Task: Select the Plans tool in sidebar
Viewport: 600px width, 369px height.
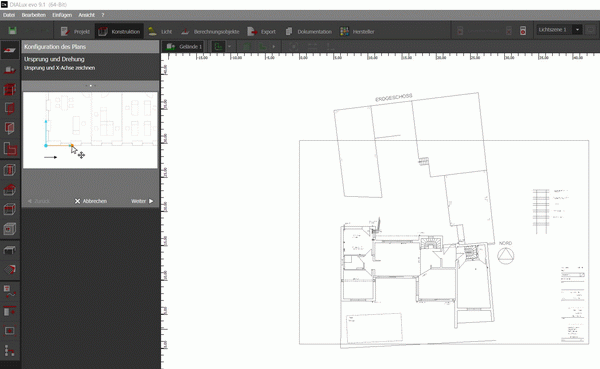Action: point(10,50)
